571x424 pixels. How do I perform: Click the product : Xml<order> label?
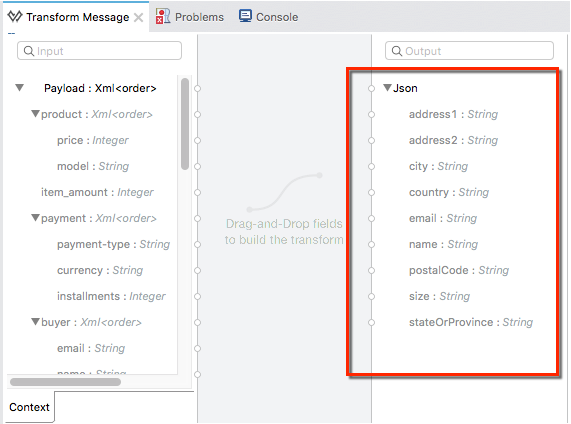click(97, 114)
